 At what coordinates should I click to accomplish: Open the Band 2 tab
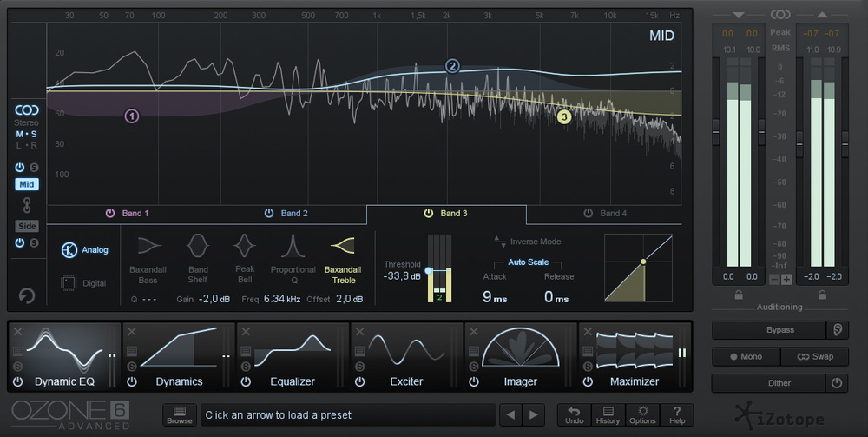286,213
